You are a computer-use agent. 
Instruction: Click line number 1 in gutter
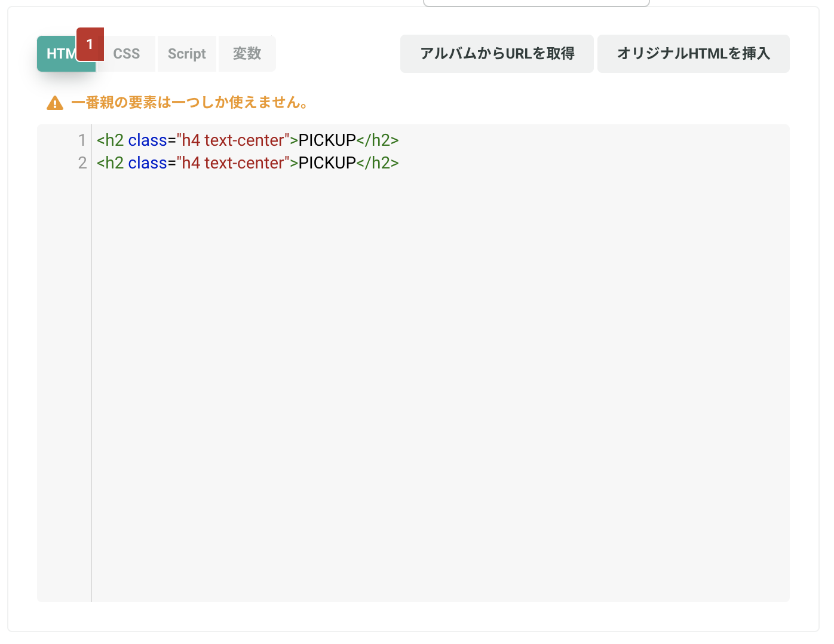click(x=82, y=140)
